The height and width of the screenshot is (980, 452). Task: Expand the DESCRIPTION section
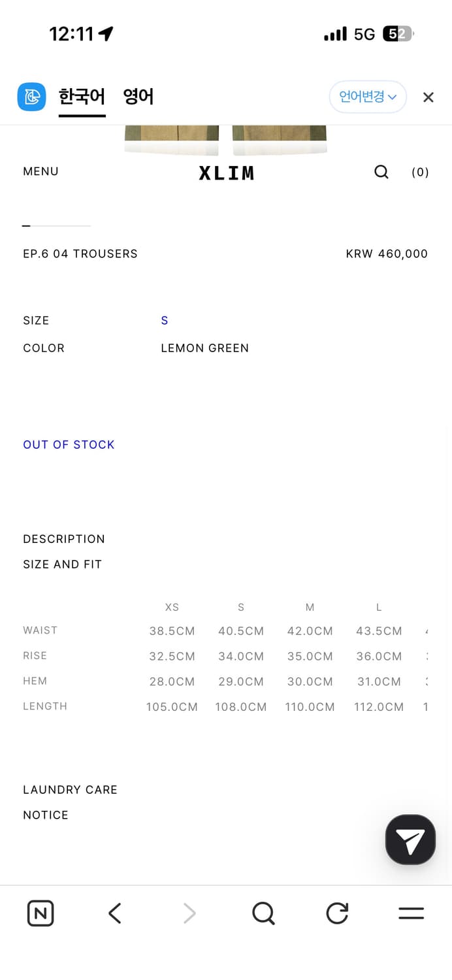coord(64,539)
